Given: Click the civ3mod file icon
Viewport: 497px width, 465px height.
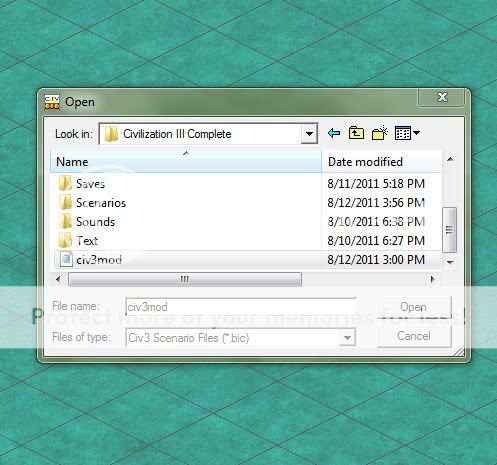Looking at the screenshot, I should tap(66, 259).
